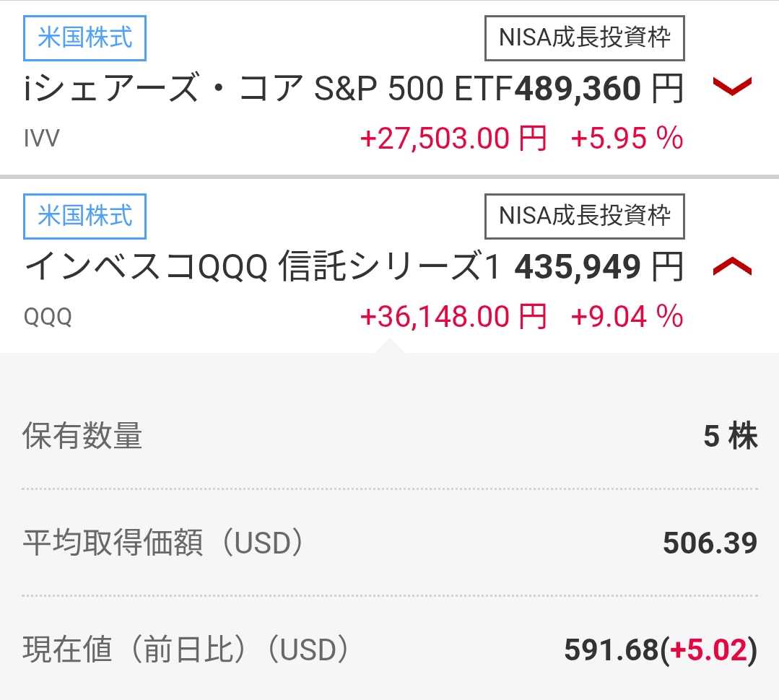779x700 pixels.
Task: Tap the 平均取得価額（USD） row
Action: (x=389, y=543)
